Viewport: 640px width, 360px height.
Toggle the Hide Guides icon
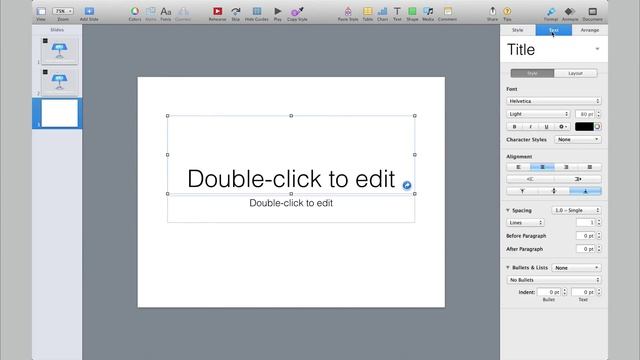point(257,11)
